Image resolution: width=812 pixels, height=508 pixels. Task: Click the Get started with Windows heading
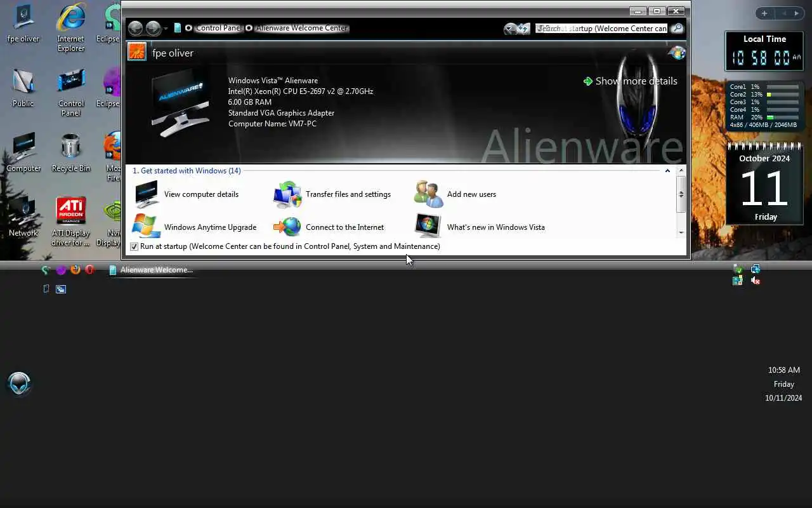pyautogui.click(x=187, y=171)
